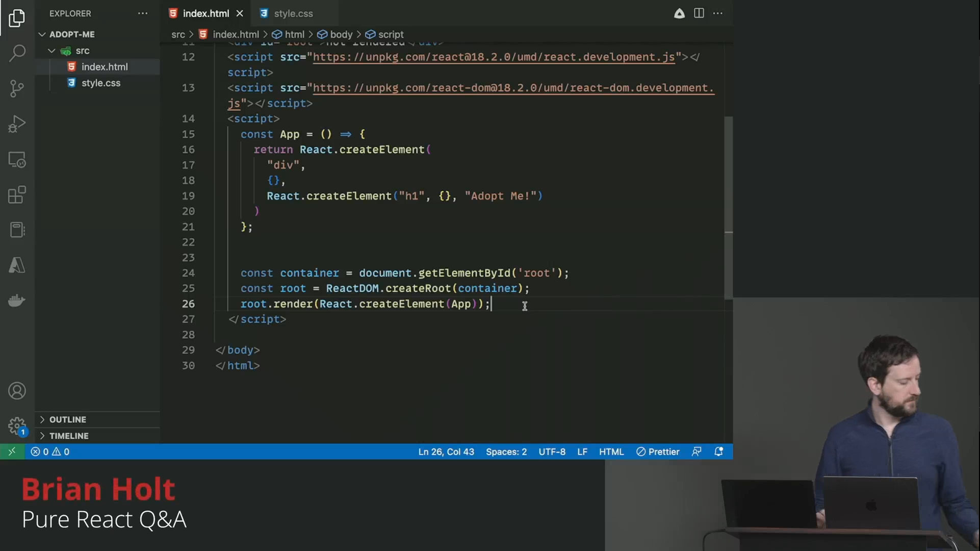Go to line via Ln 26, Col 43
The height and width of the screenshot is (551, 980).
[x=446, y=452]
